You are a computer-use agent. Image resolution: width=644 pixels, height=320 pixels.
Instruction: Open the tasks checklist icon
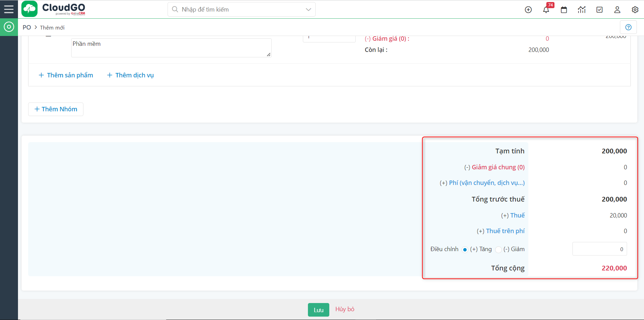point(599,10)
